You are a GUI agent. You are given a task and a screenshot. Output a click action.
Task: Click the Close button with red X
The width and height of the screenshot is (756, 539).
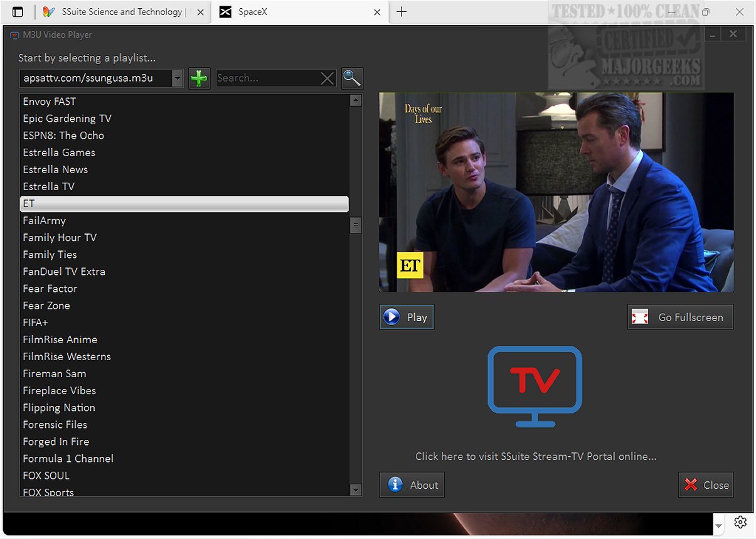[706, 484]
